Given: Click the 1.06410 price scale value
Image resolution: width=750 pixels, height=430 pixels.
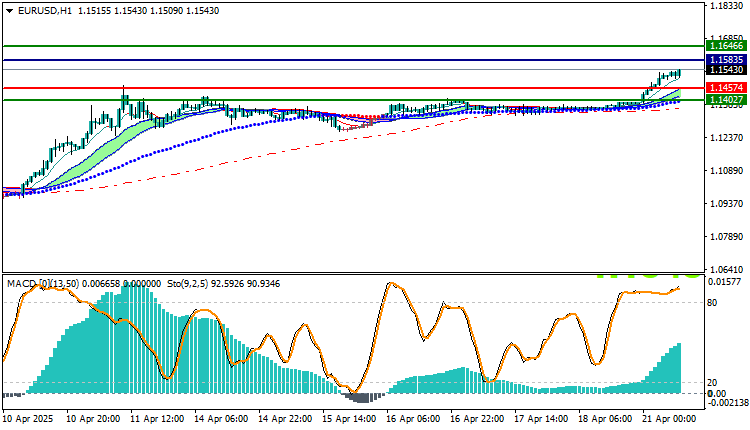Looking at the screenshot, I should 727,270.
